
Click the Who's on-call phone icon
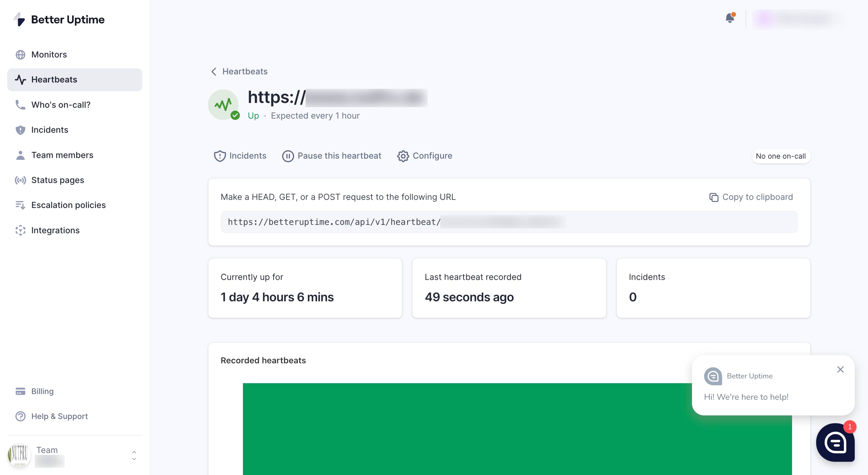[20, 105]
